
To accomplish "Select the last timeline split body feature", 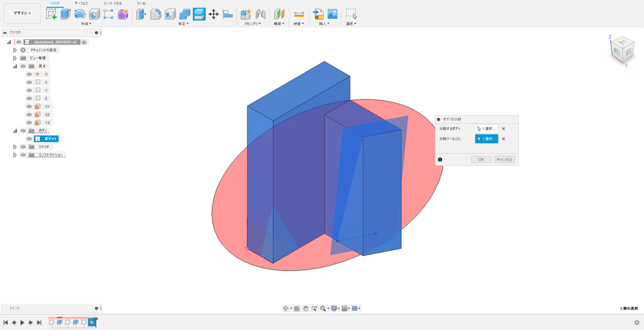I will (92, 322).
